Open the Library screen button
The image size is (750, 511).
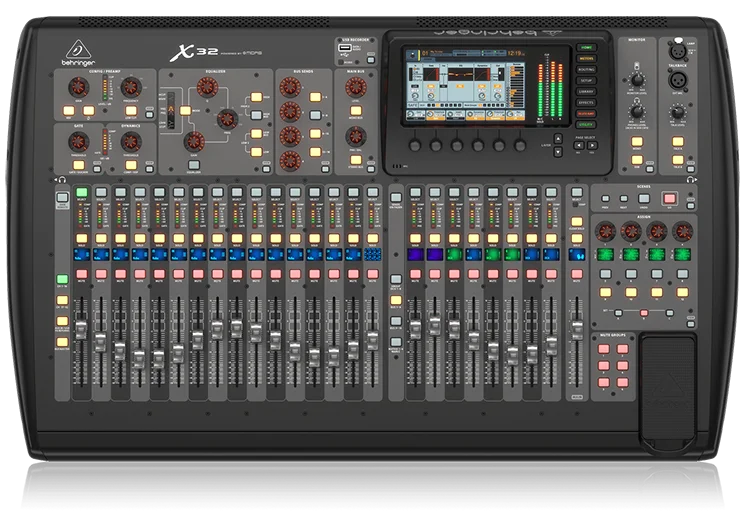[x=586, y=91]
